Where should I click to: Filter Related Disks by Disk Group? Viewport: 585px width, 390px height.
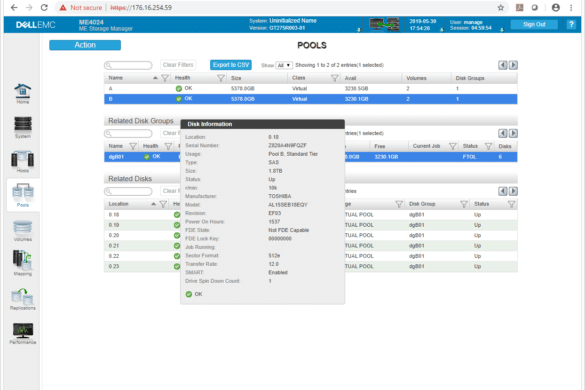(x=464, y=204)
